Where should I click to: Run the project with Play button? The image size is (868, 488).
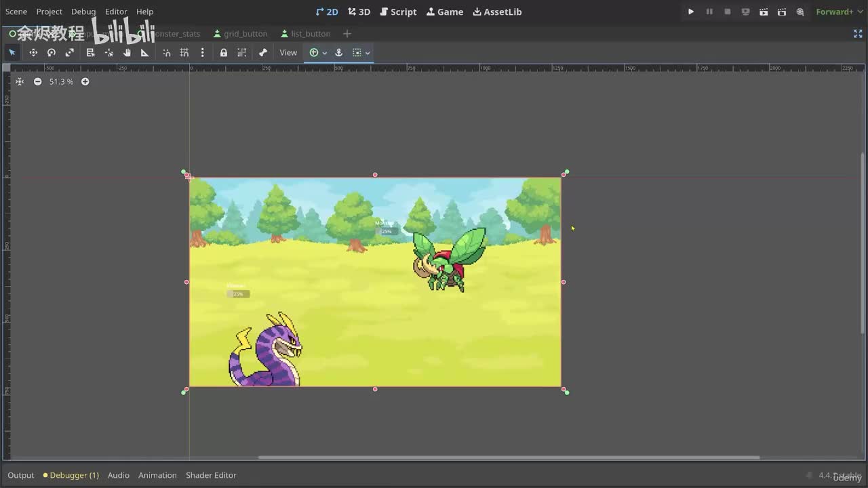(691, 12)
